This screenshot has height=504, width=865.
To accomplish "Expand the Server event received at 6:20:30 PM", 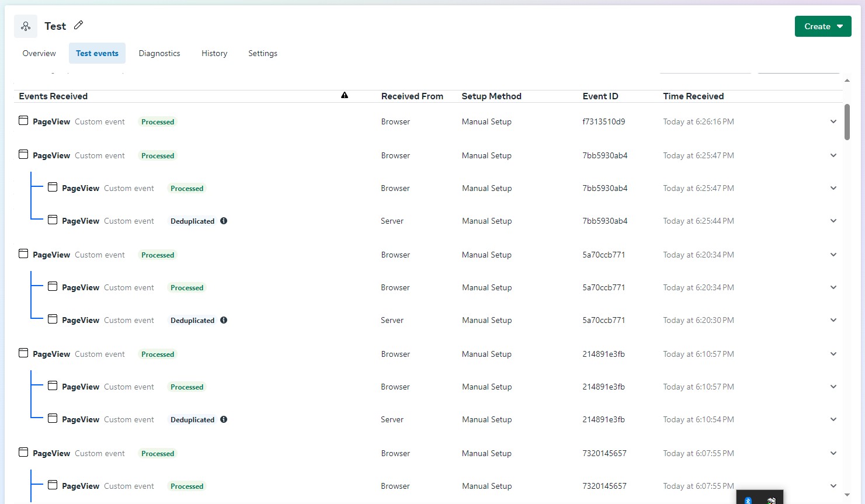I will tap(833, 320).
